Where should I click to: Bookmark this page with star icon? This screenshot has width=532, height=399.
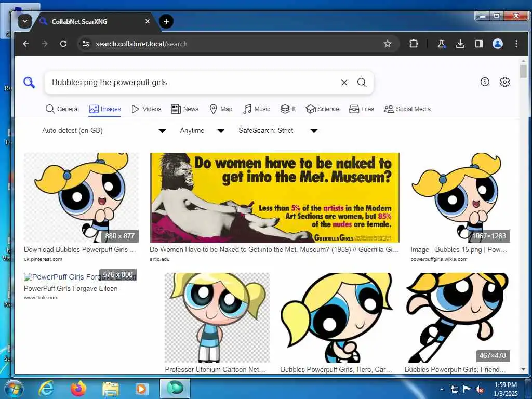tap(388, 44)
